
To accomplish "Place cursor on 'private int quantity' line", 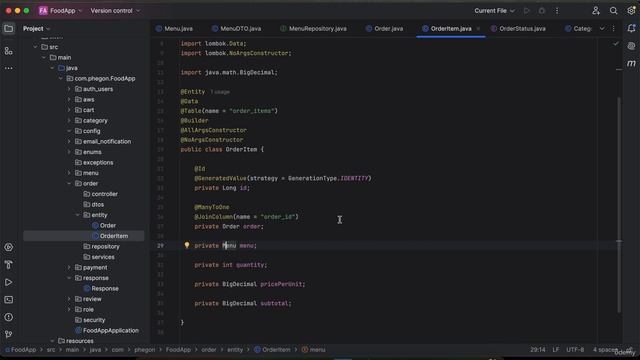I will point(231,265).
